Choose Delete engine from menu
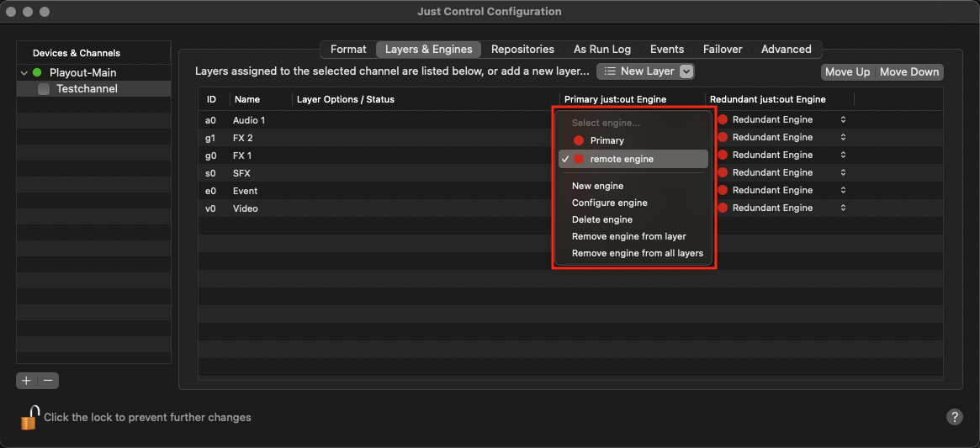The width and height of the screenshot is (980, 448). click(x=633, y=220)
